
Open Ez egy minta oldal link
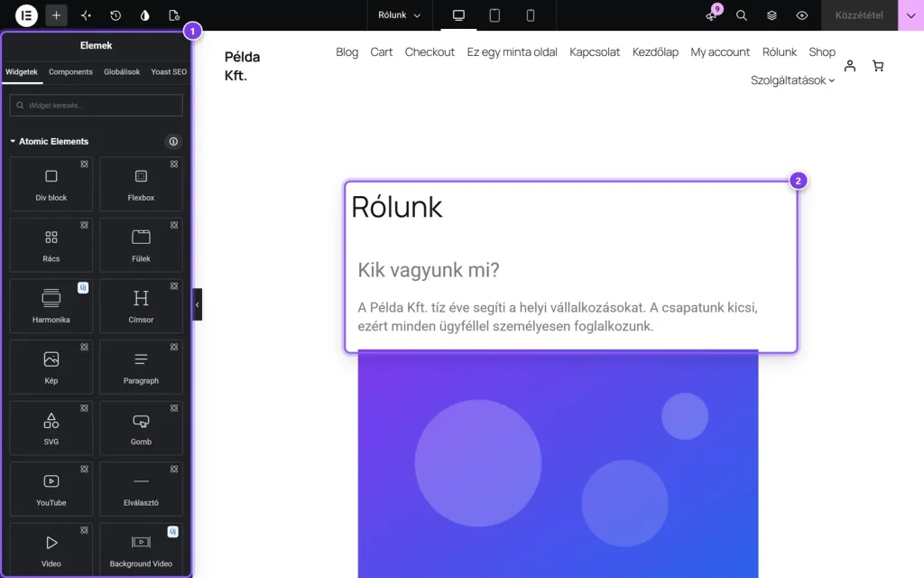[x=513, y=51]
